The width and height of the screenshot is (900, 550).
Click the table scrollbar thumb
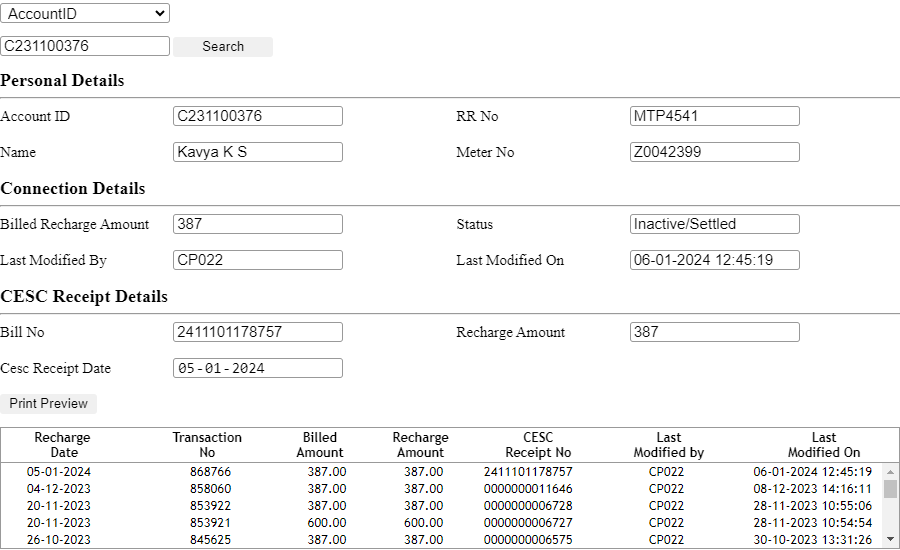pos(890,489)
